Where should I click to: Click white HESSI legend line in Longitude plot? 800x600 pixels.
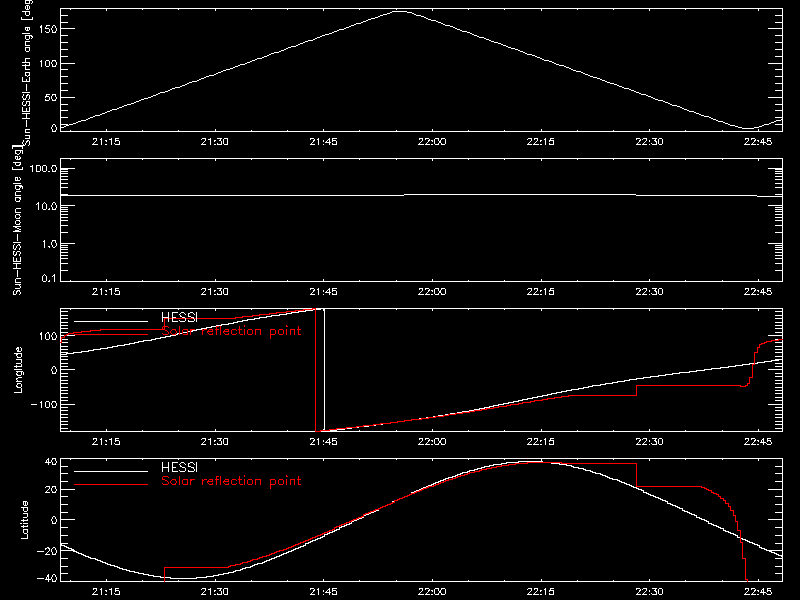(111, 321)
